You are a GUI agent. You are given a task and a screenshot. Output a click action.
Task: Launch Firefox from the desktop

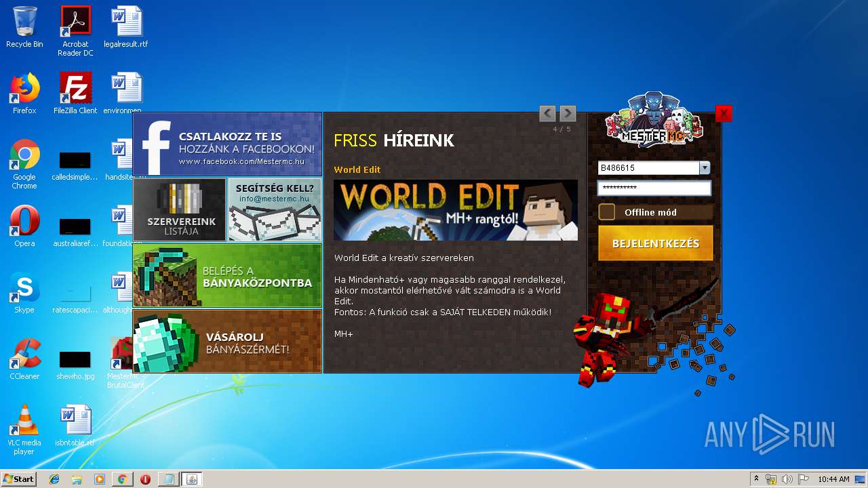click(24, 94)
